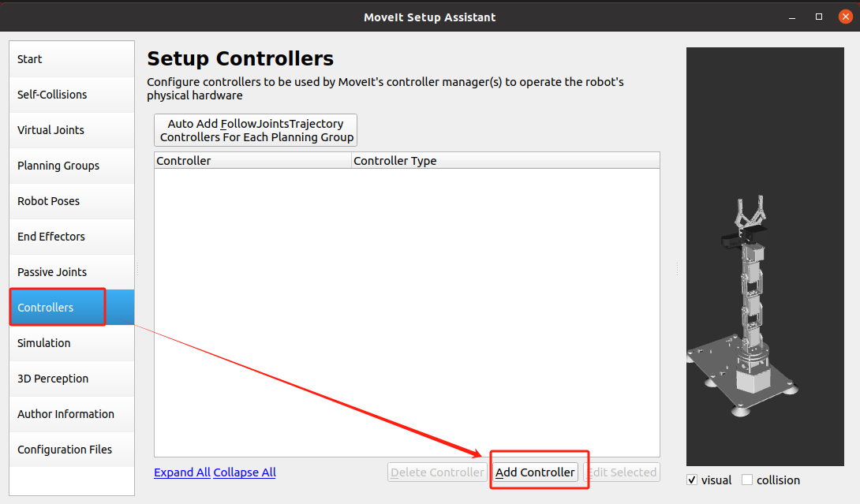Click Collapse All link
This screenshot has width=860, height=504.
coord(245,472)
